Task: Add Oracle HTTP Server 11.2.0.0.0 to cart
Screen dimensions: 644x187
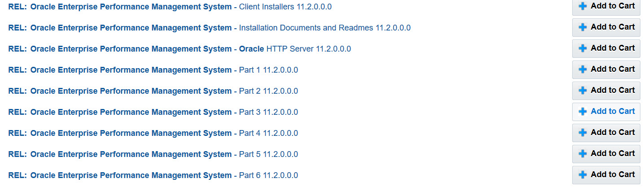Action: click(x=606, y=48)
